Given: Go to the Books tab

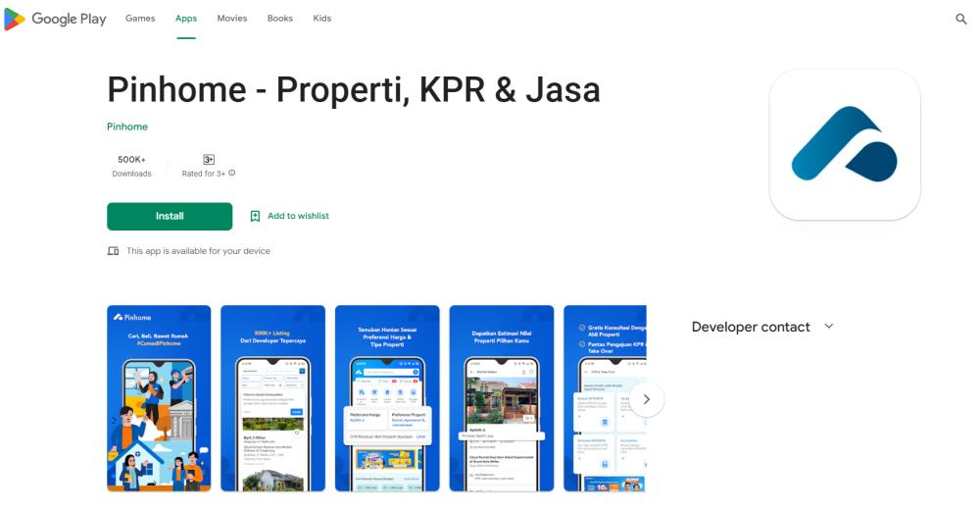Looking at the screenshot, I should (280, 19).
